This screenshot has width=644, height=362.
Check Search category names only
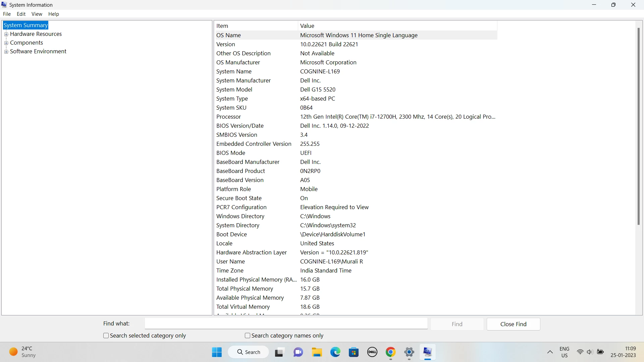tap(248, 336)
